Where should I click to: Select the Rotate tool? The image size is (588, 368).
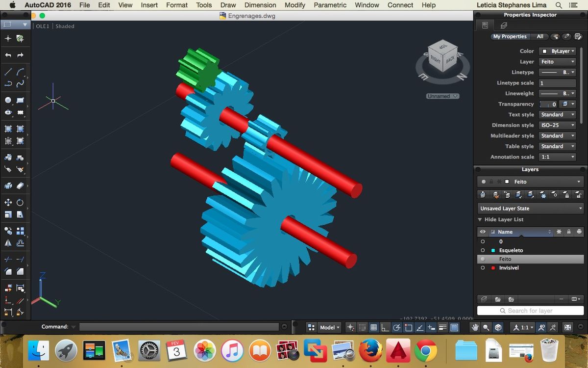(x=20, y=202)
